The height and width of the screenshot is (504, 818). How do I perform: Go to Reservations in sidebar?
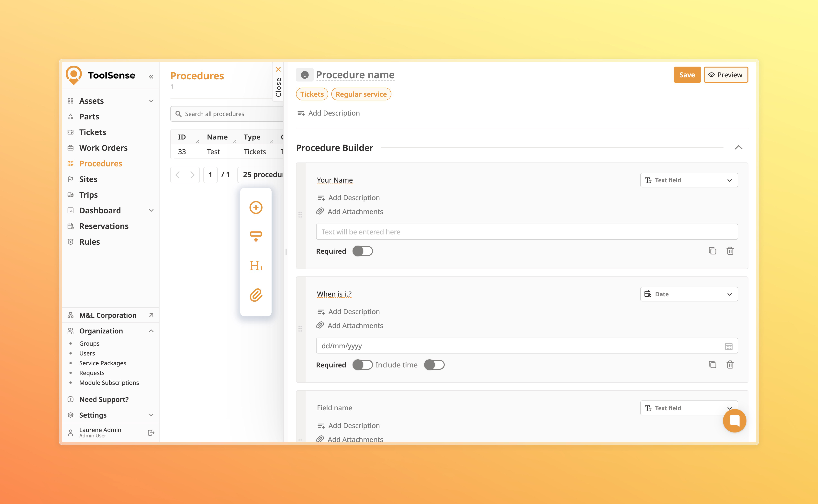click(104, 226)
